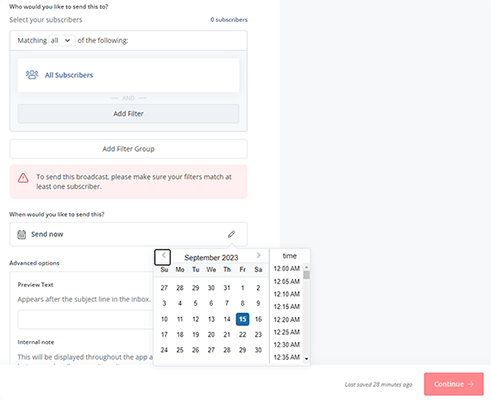Viewport: 491px width, 400px height.
Task: Click the calendar icon next to Send now
Action: coord(22,234)
